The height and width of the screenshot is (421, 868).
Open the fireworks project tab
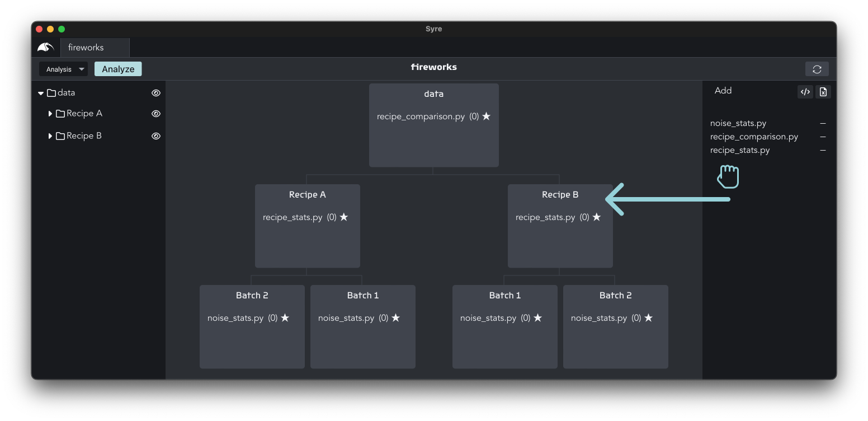(x=95, y=48)
